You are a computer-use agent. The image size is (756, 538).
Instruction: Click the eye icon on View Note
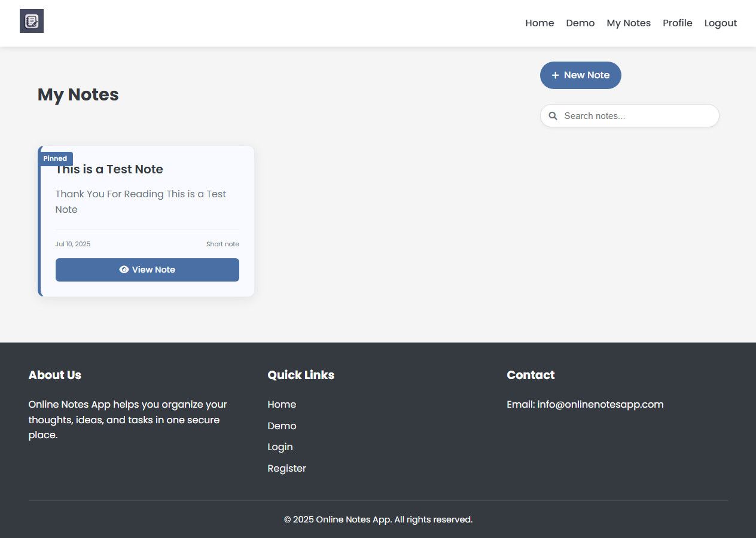pos(124,270)
